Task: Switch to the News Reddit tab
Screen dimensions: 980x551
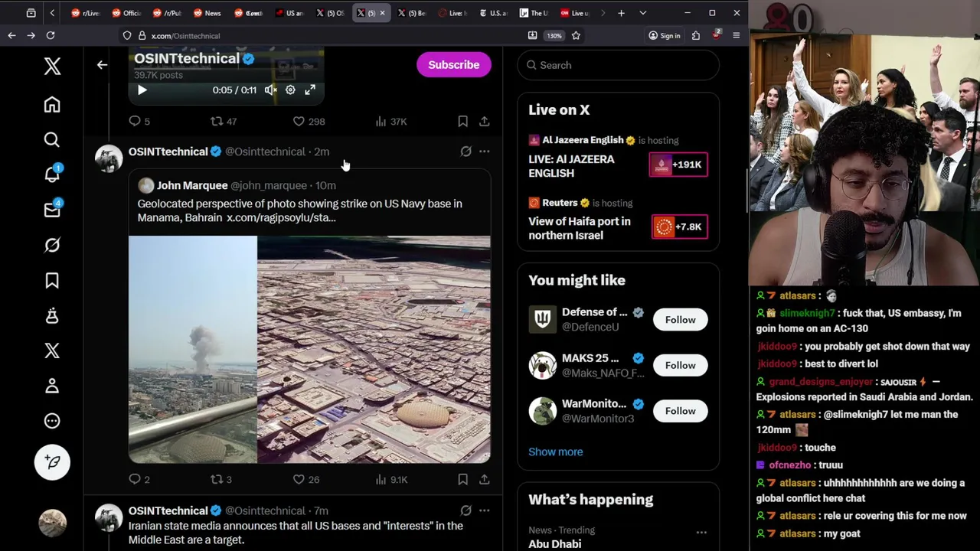Action: 207,13
